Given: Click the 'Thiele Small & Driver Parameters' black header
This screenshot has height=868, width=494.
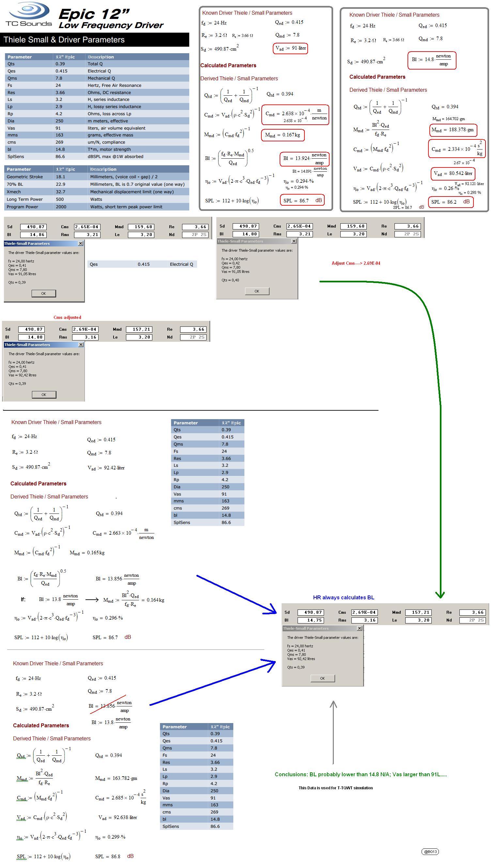Looking at the screenshot, I should [x=95, y=40].
